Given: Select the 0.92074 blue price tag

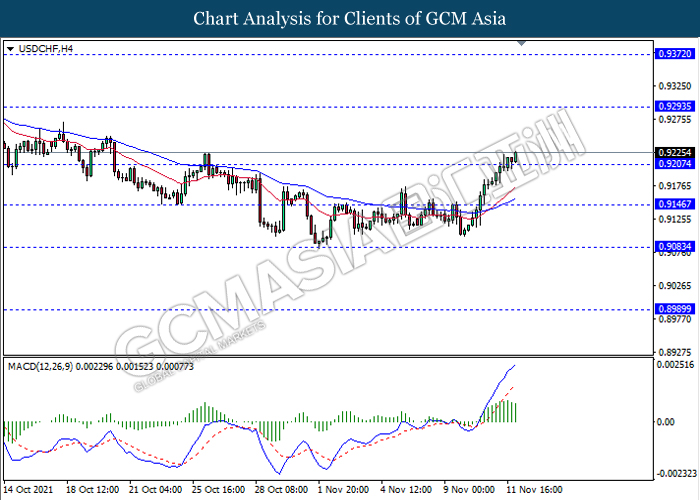Looking at the screenshot, I should coord(669,163).
